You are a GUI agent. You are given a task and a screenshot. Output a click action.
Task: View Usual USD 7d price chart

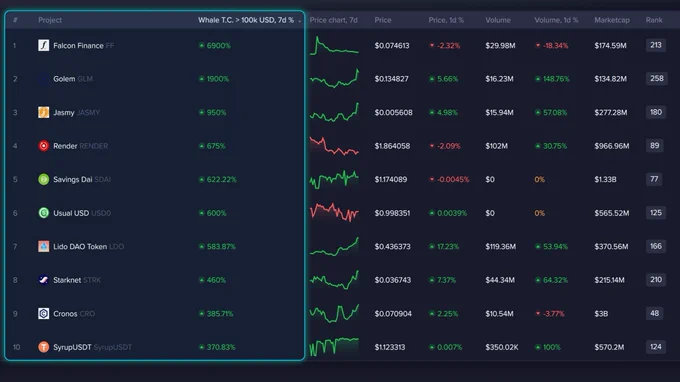click(334, 212)
